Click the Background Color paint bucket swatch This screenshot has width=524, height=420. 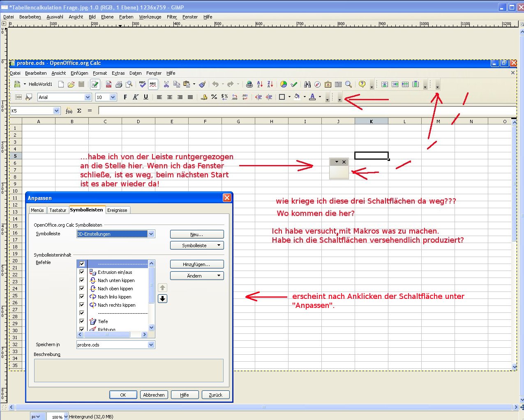297,97
